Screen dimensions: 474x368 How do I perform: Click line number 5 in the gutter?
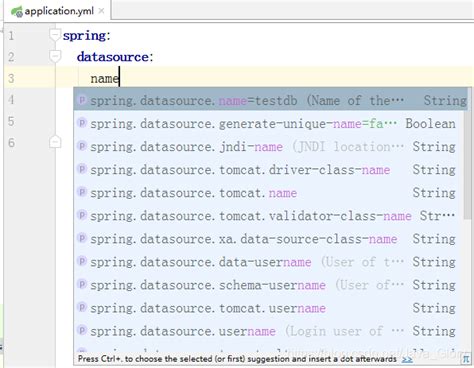pyautogui.click(x=11, y=121)
